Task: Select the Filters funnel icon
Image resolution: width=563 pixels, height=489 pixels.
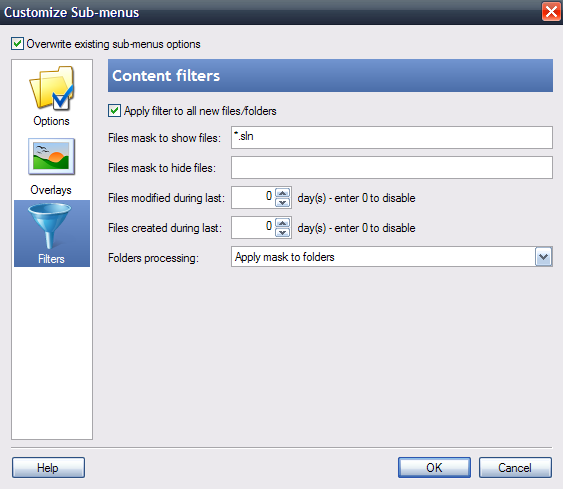Action: [x=50, y=226]
